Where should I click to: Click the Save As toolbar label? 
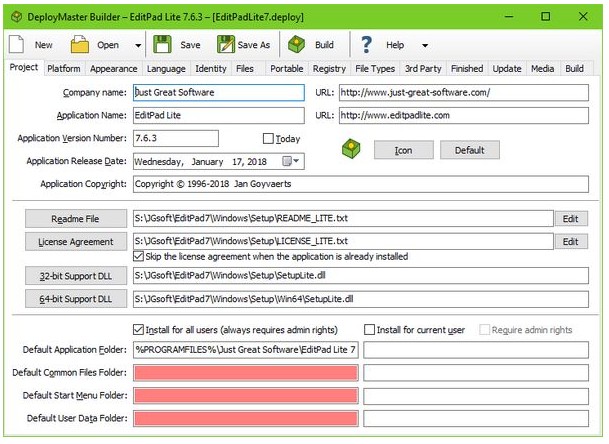(x=254, y=45)
